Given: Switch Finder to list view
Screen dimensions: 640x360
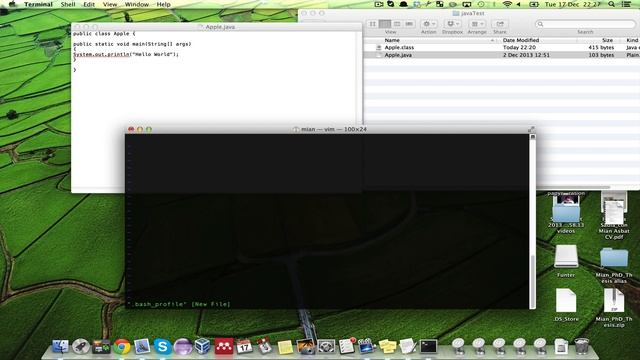Looking at the screenshot, I should coord(385,24).
